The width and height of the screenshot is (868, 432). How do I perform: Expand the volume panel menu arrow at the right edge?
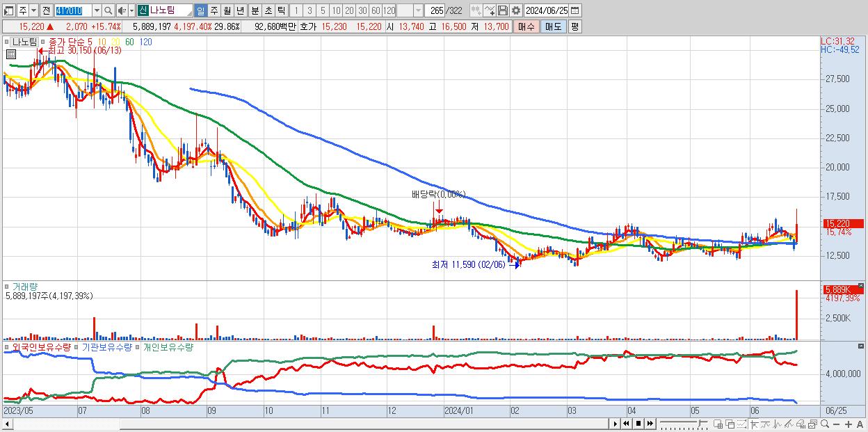click(x=861, y=285)
